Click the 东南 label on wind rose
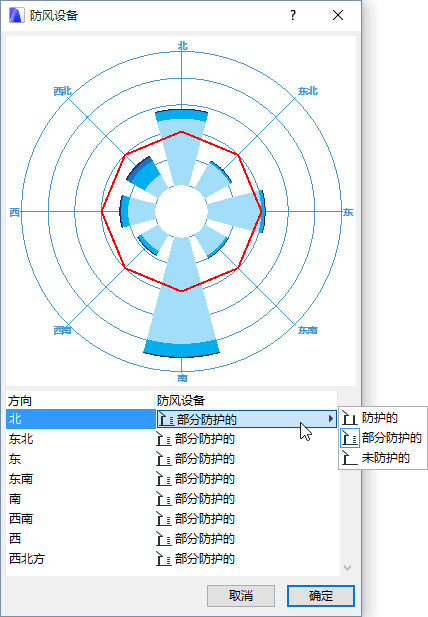The image size is (428, 617). [308, 330]
